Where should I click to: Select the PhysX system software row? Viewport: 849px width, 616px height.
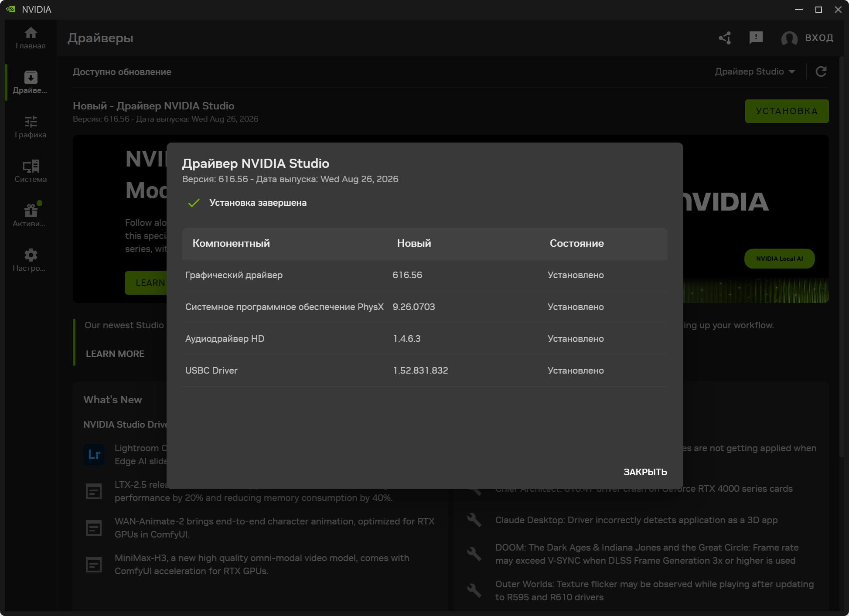tap(425, 307)
